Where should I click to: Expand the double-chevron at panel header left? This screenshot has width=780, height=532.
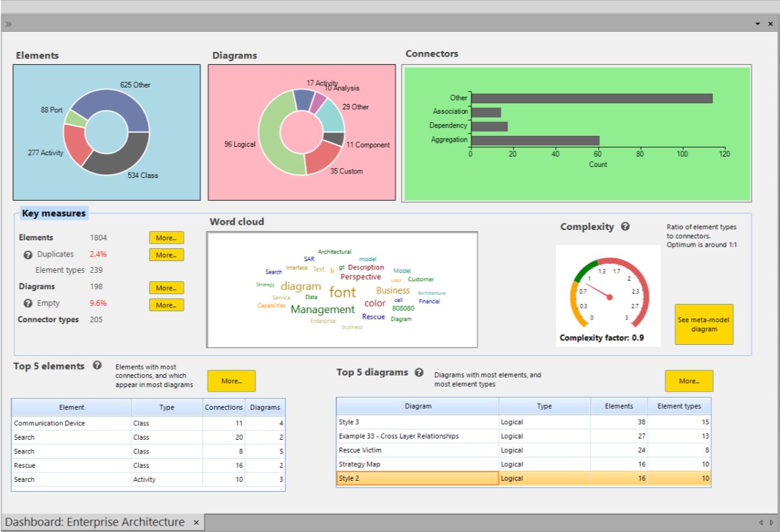pos(8,23)
